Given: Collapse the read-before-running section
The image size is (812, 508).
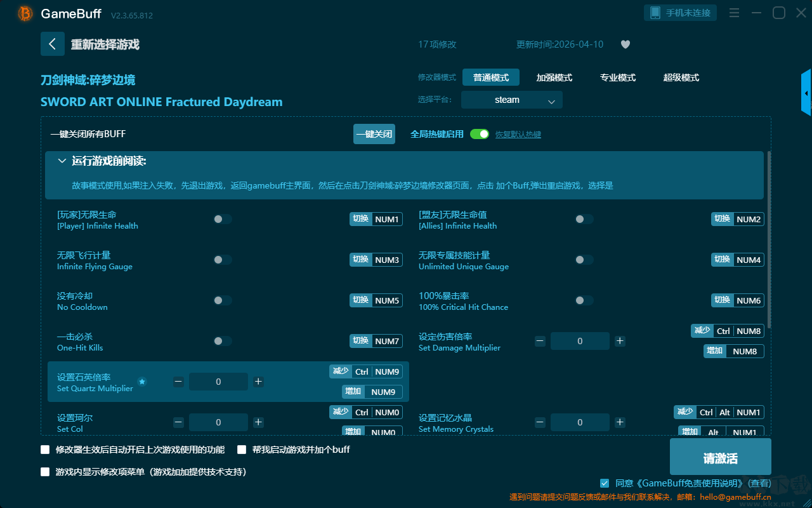Looking at the screenshot, I should point(62,161).
